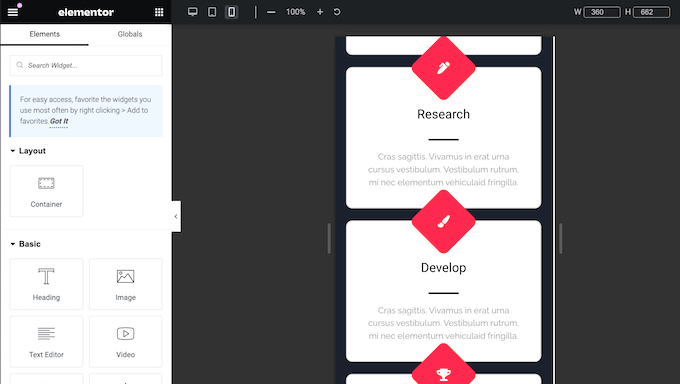Viewport: 680px width, 384px height.
Task: Select mobile preview mode
Action: pos(232,12)
